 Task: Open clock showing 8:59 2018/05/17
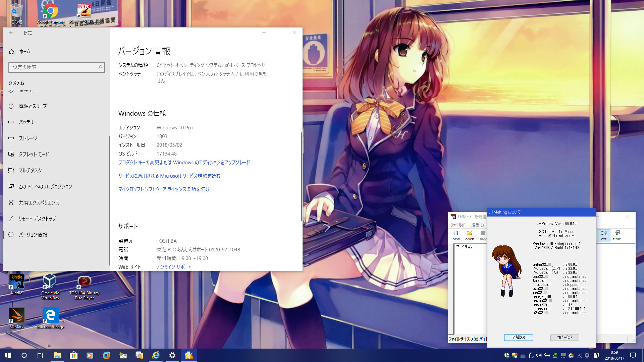click(614, 355)
